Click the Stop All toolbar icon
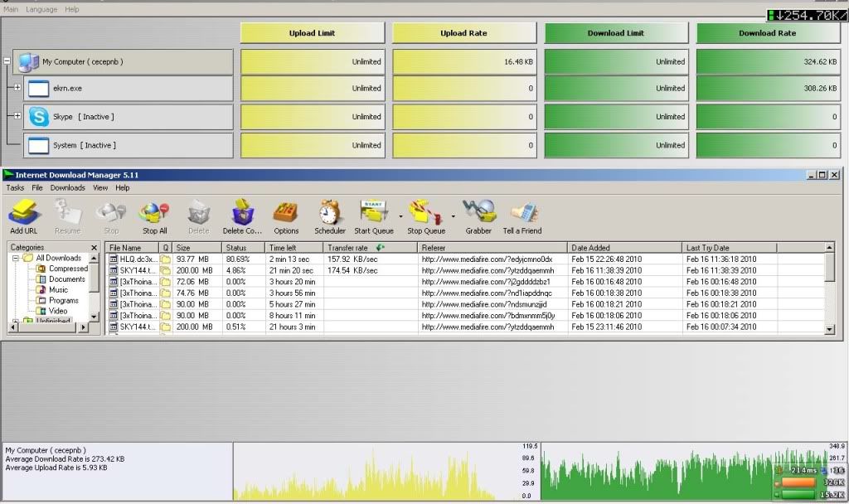Screen dimensions: 849x504 (154, 213)
